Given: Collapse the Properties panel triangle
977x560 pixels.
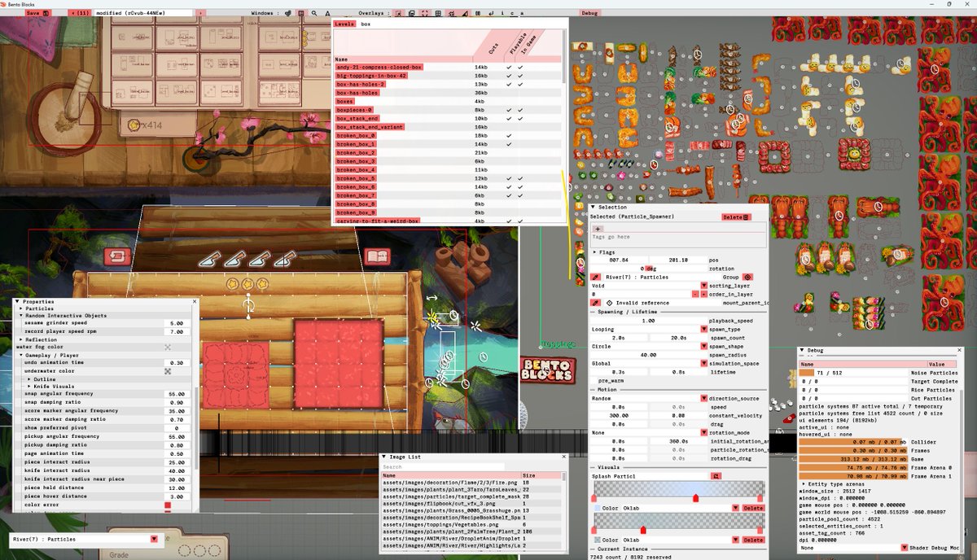Looking at the screenshot, I should [x=18, y=301].
